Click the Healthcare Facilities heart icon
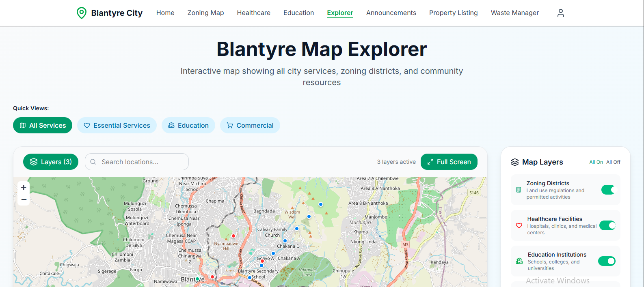 click(x=519, y=225)
